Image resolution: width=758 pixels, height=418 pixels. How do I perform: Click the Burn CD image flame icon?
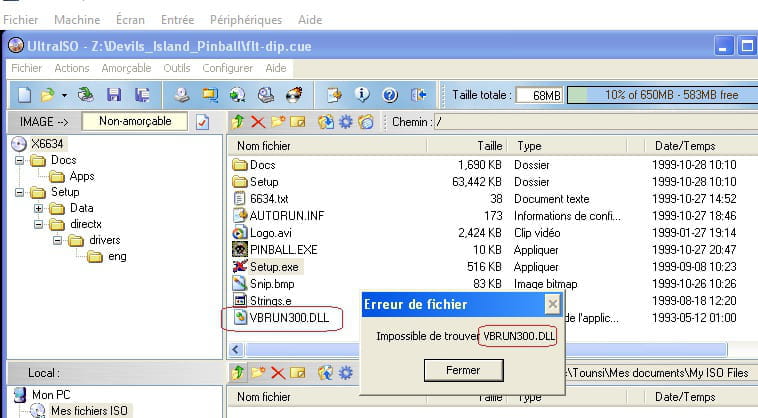[294, 95]
